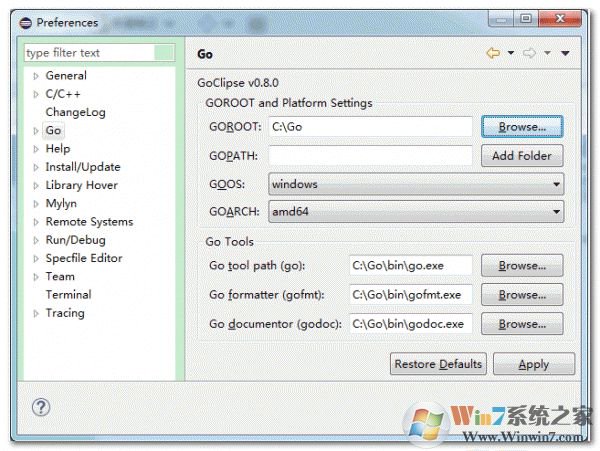Open the GOARCH amd64 dropdown
600x451 pixels.
(x=416, y=212)
